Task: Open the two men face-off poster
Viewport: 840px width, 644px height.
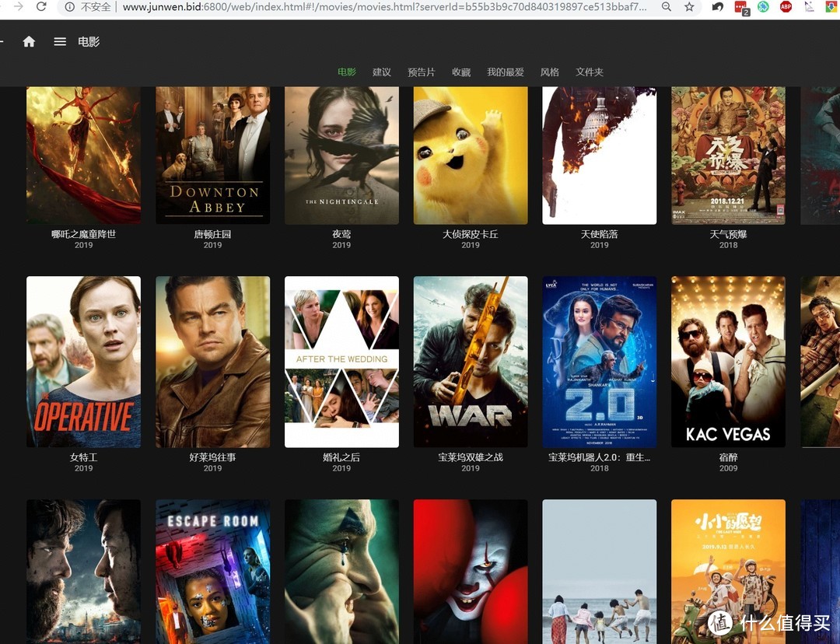Action: pyautogui.click(x=83, y=572)
